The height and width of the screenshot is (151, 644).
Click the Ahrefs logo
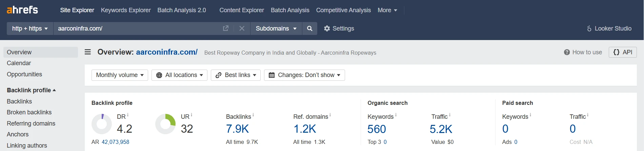pos(22,10)
